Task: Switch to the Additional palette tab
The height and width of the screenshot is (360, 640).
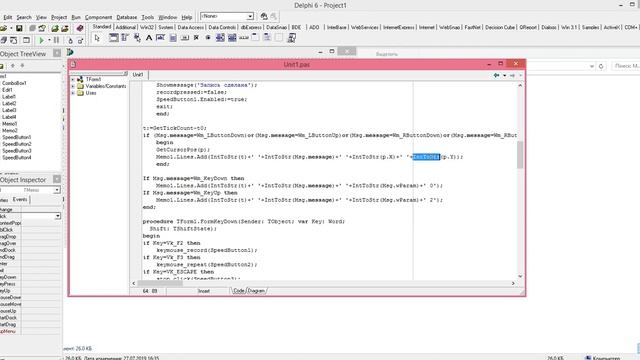Action: click(125, 27)
